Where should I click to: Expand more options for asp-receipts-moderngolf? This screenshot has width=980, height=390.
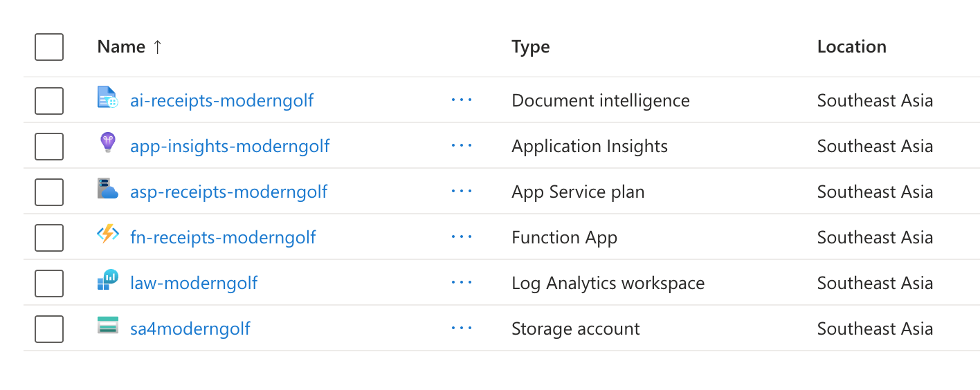click(462, 192)
